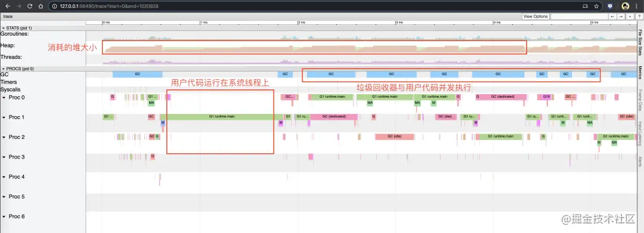Viewport: 644px width, 233px height.
Task: Click the blue browser extension icon
Action: 611,6
